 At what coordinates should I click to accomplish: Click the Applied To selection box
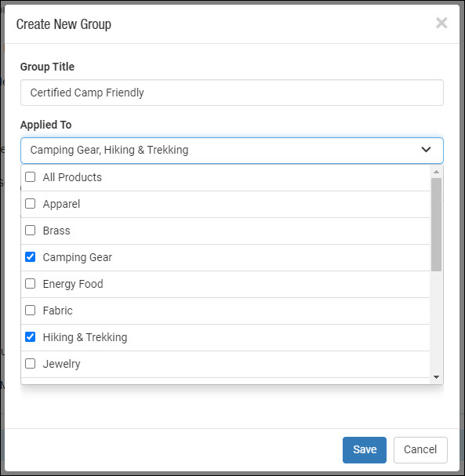tap(232, 151)
